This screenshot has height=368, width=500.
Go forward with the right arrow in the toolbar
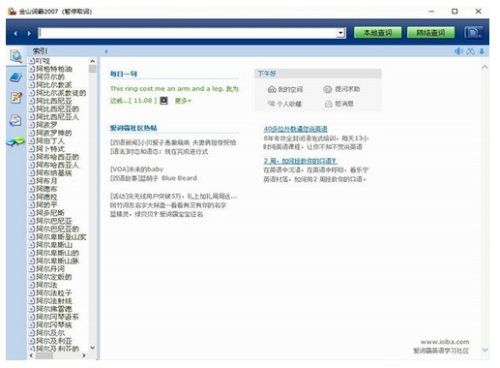[x=29, y=33]
